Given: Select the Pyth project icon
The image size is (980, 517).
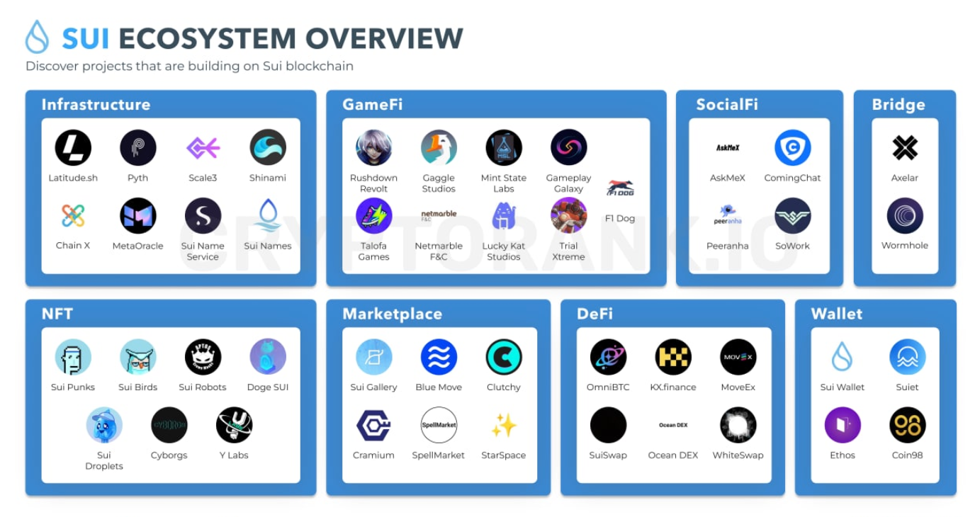Looking at the screenshot, I should pos(138,147).
